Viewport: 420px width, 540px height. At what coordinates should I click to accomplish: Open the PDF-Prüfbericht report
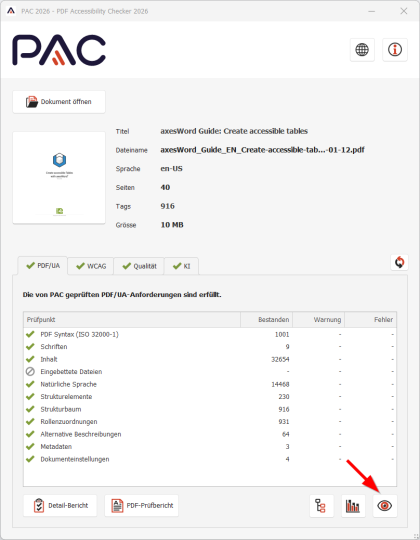141,506
